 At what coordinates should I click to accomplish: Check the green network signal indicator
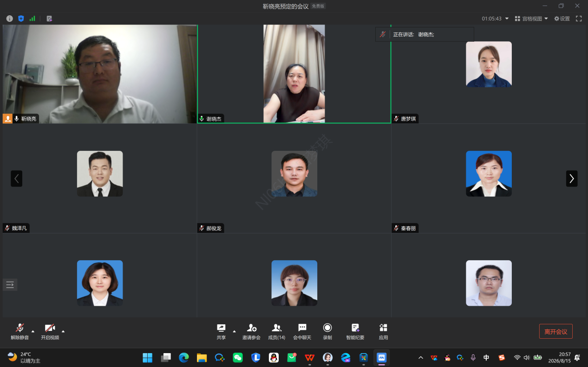33,19
